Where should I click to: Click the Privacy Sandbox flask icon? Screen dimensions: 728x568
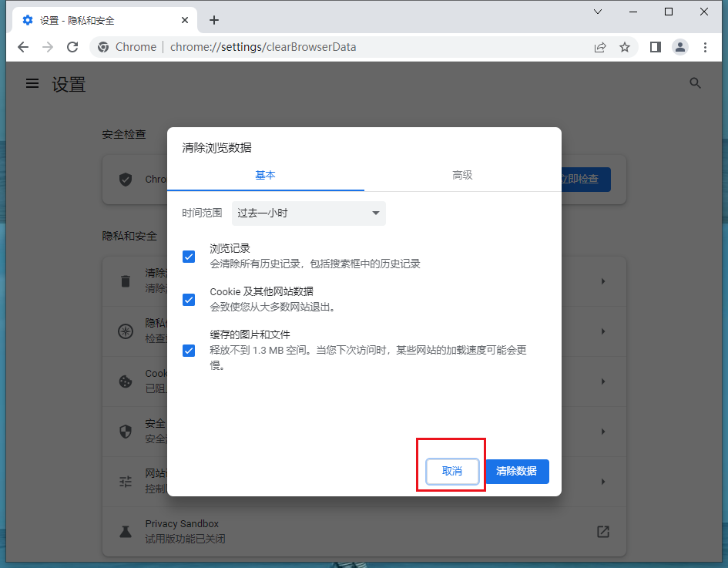[126, 532]
